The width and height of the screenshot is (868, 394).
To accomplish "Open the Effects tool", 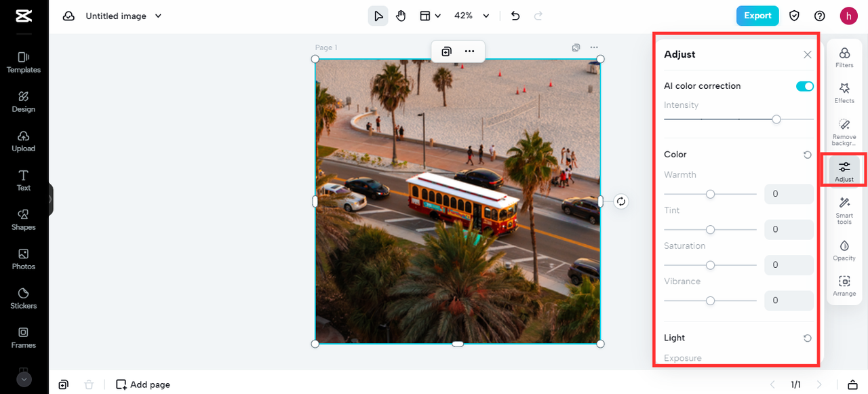I will pos(844,93).
